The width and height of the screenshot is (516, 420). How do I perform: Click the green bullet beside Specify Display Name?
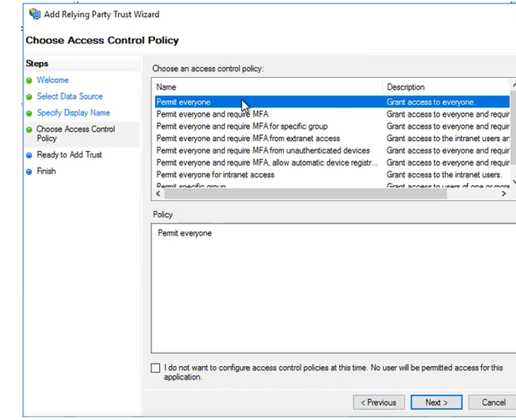[x=29, y=113]
